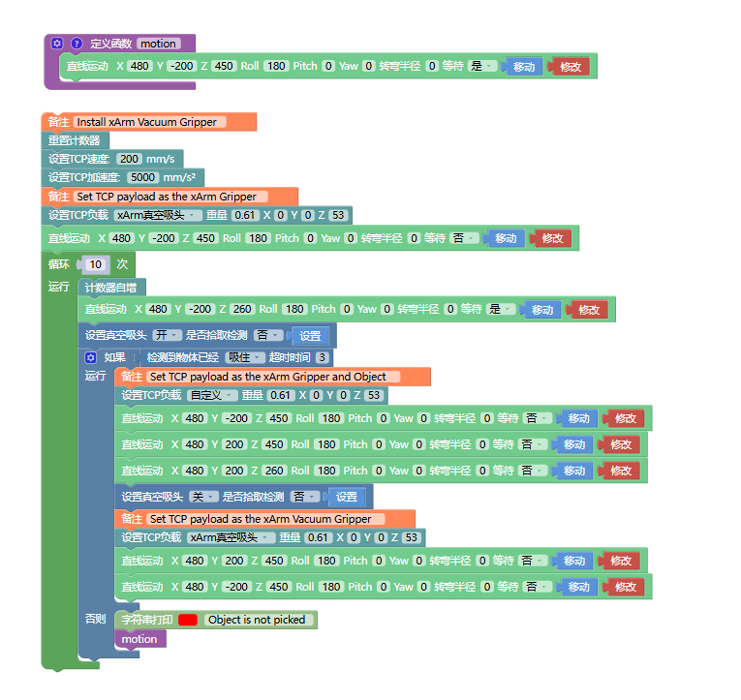Viewport: 741px width, 700px height.
Task: Click 修改 in the motion function's linear motion block
Action: click(571, 67)
